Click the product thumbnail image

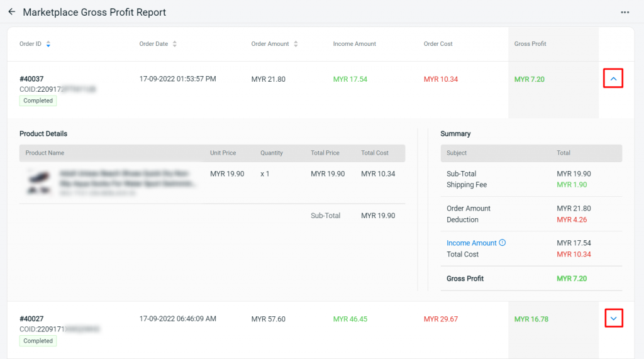(39, 179)
